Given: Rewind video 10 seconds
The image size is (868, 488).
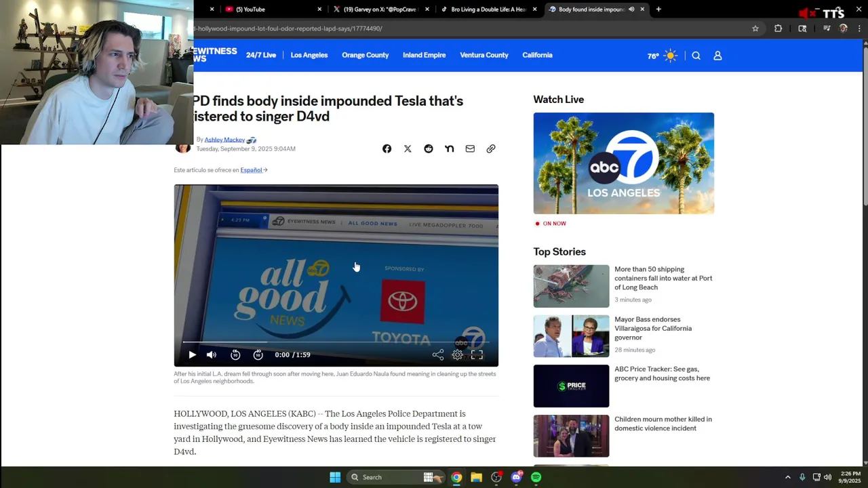Looking at the screenshot, I should [x=235, y=354].
